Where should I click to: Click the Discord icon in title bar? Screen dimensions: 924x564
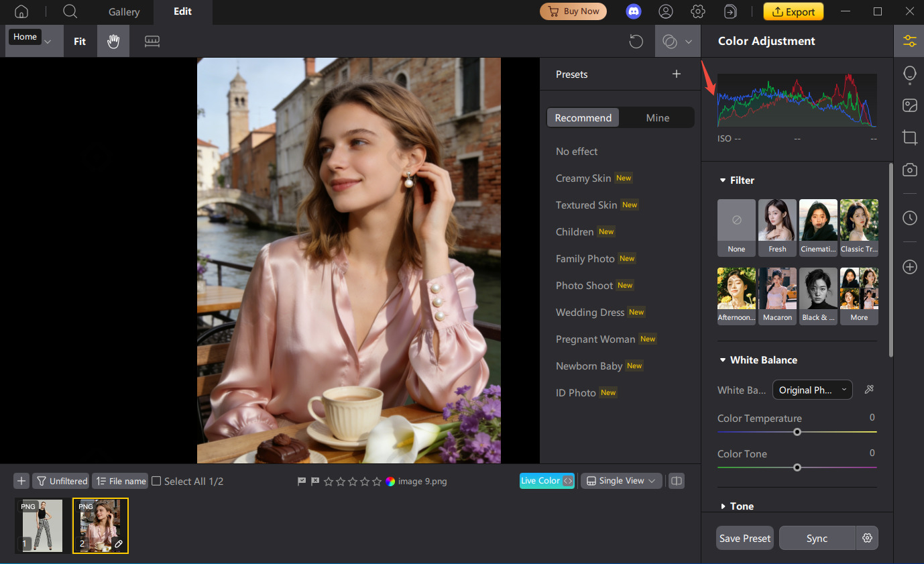pos(634,11)
